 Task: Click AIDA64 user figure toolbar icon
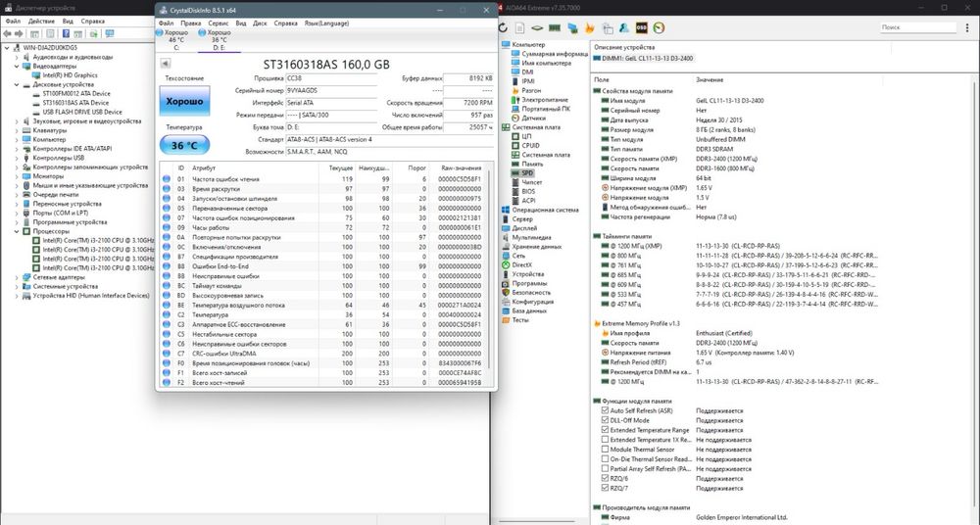tap(623, 27)
